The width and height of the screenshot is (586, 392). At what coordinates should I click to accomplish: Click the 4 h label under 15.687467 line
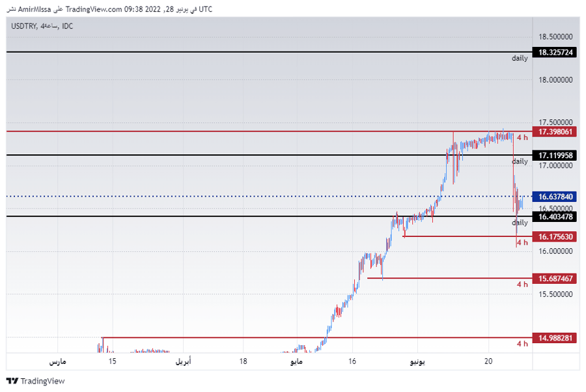pos(522,285)
